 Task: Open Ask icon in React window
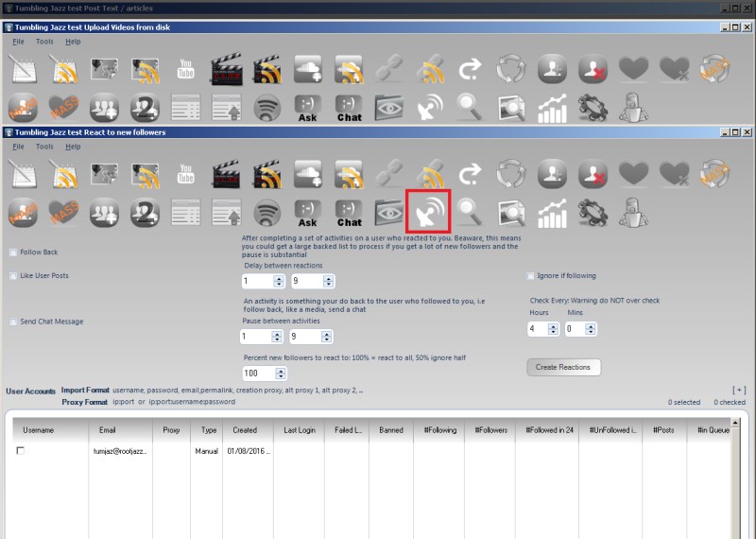pos(308,214)
